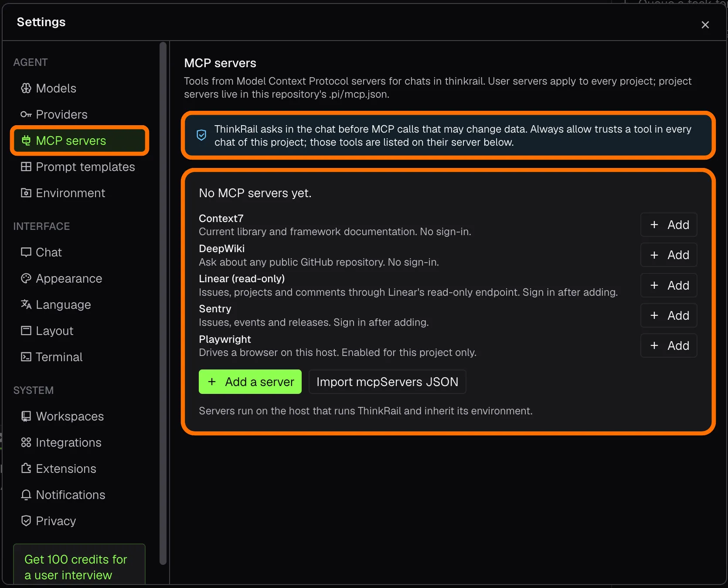The image size is (728, 588).
Task: Open Notifications settings
Action: tap(79, 495)
